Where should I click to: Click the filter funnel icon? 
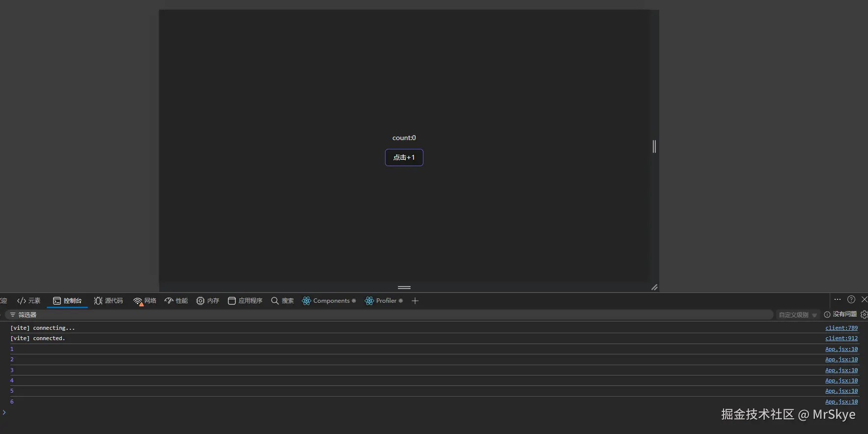[x=13, y=315]
